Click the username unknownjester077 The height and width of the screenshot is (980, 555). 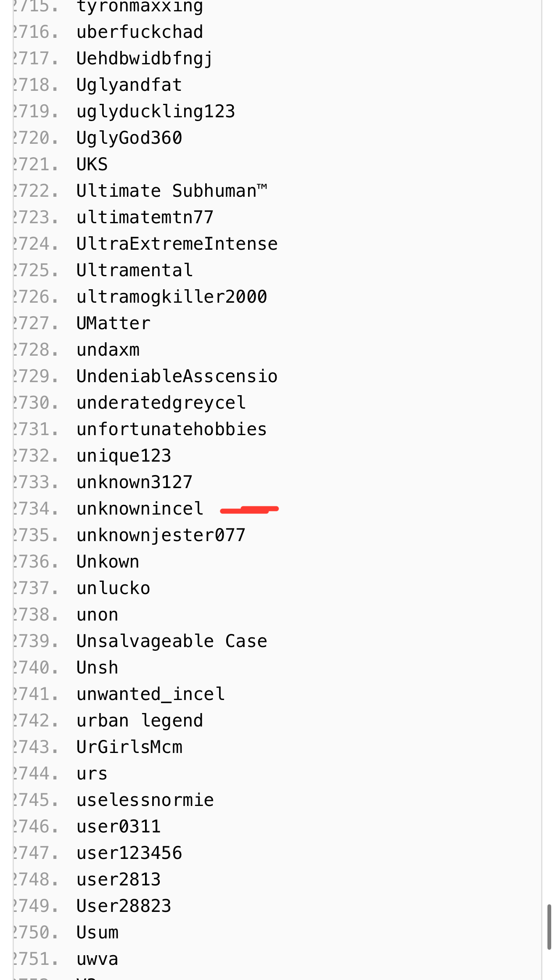point(161,535)
